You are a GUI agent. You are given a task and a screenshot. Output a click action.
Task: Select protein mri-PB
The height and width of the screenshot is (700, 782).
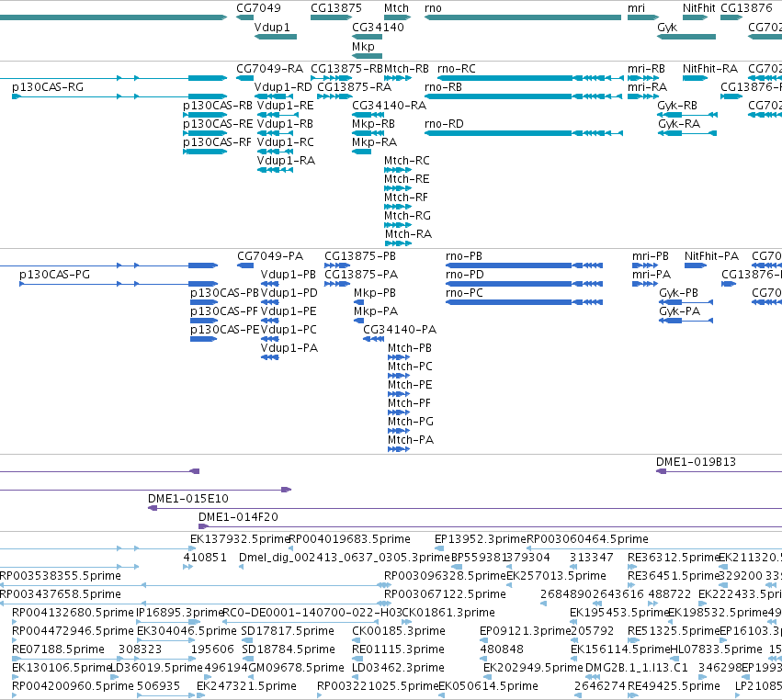pos(651,256)
